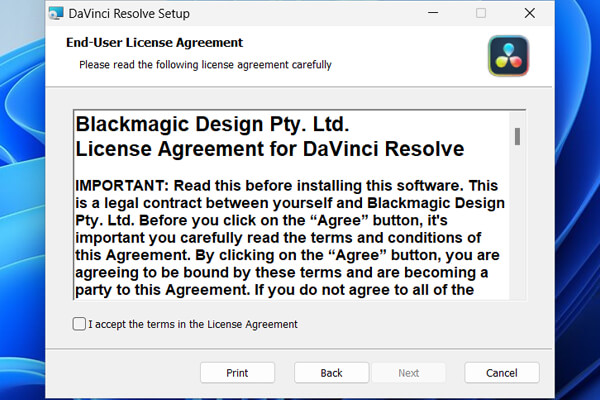Click the 'DaVinci Resolve Setup' window title

click(129, 14)
